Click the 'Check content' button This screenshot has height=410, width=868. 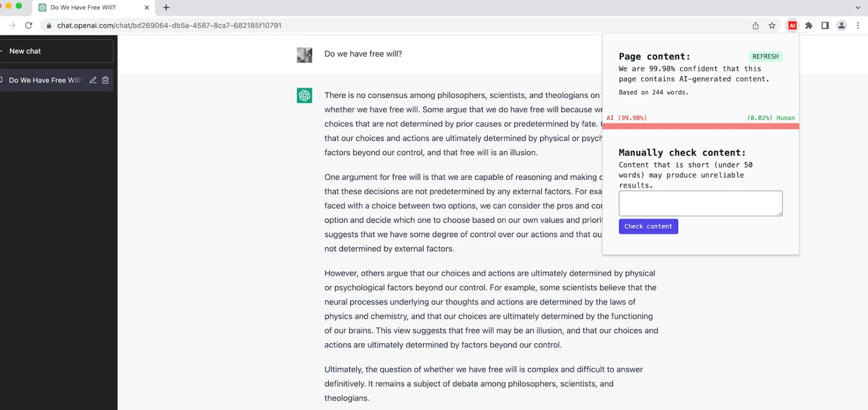click(x=648, y=227)
